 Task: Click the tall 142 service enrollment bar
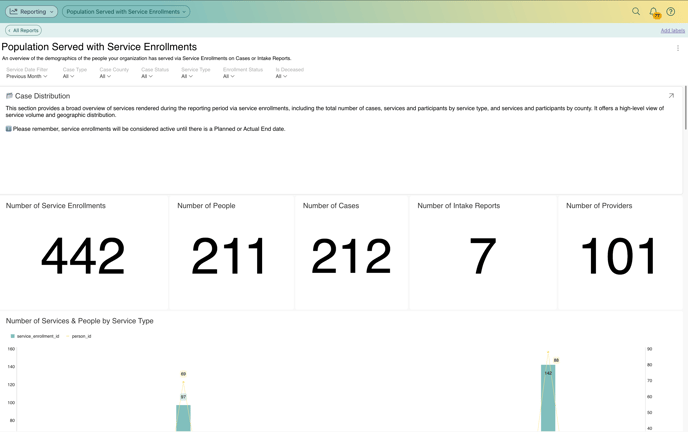click(x=548, y=400)
